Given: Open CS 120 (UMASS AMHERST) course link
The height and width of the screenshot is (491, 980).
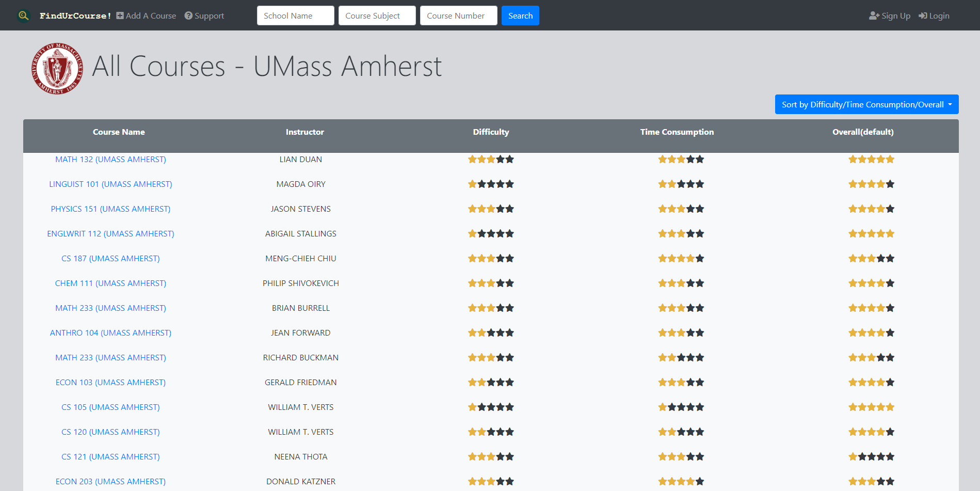Looking at the screenshot, I should coord(110,432).
